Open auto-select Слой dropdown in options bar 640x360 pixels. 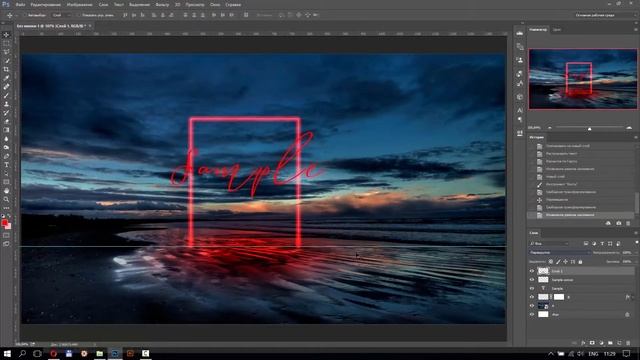pos(62,15)
